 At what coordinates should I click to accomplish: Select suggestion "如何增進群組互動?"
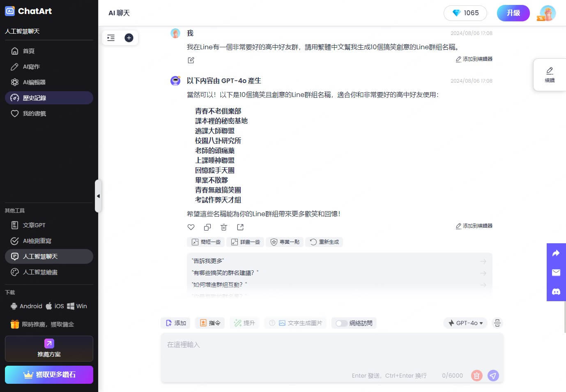tap(339, 285)
